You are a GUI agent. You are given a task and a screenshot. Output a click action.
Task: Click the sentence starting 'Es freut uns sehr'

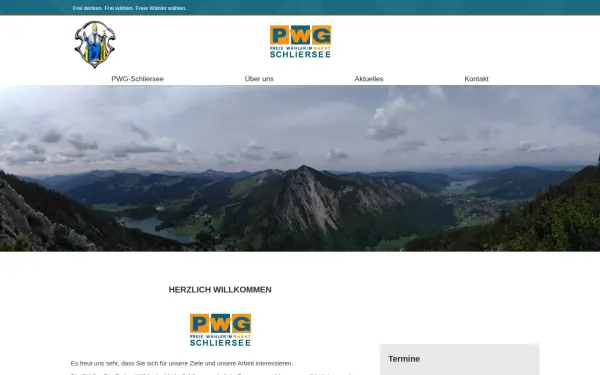click(182, 363)
